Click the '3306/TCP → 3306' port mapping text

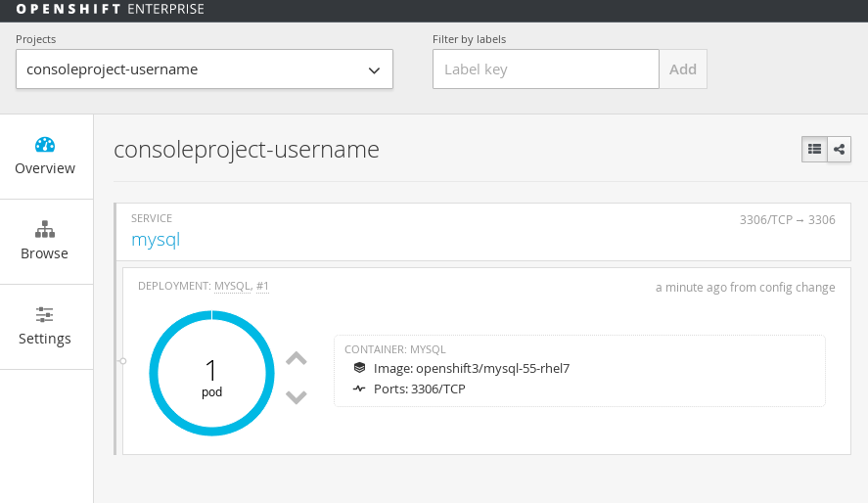[x=787, y=219]
